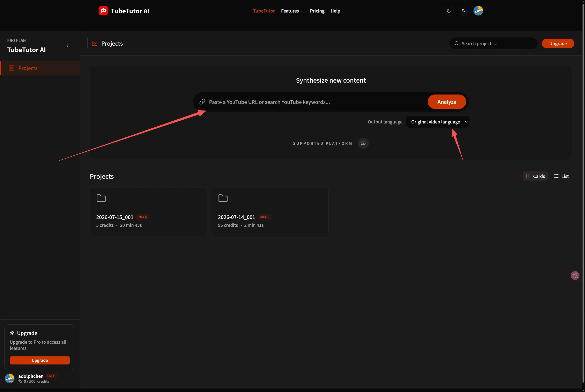Open the Help page
The width and height of the screenshot is (585, 392).
click(x=335, y=11)
